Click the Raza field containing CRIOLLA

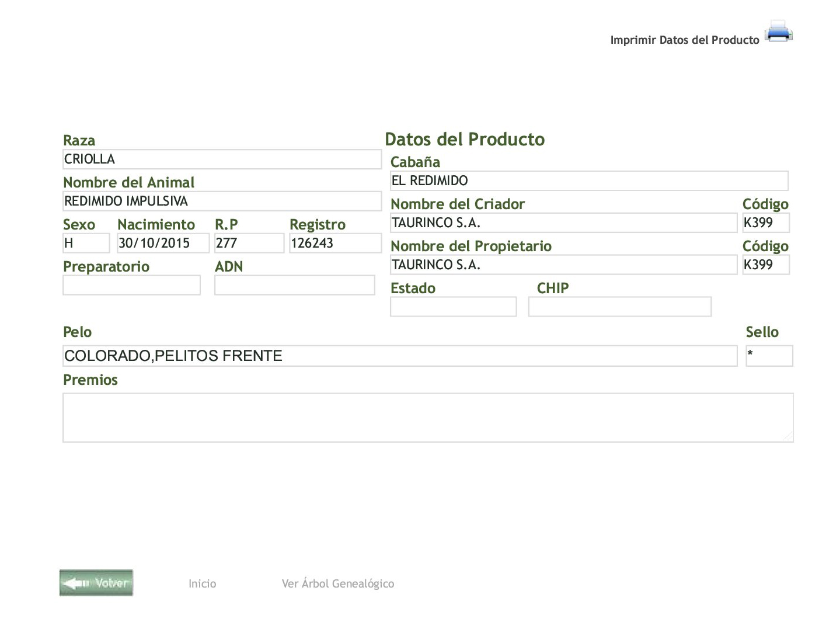click(x=222, y=159)
